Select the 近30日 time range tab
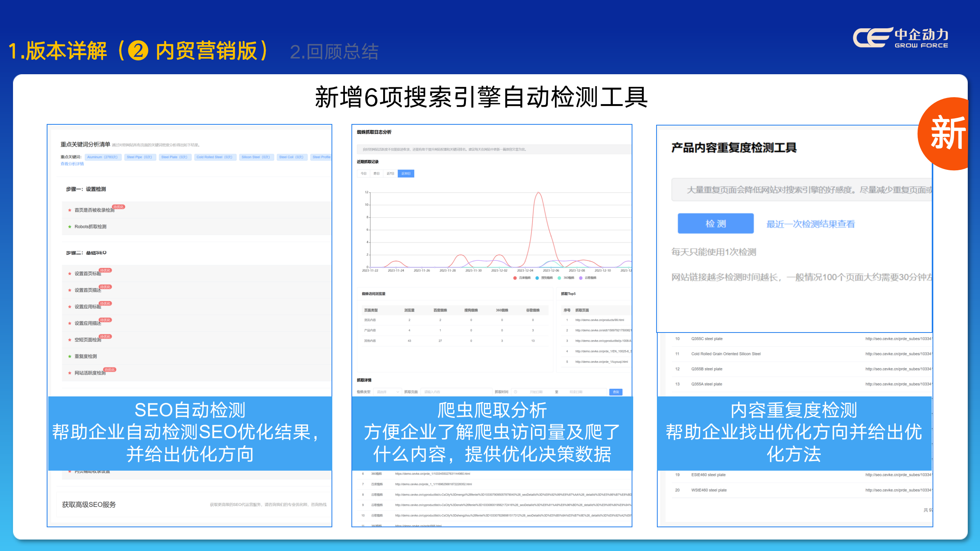 (x=406, y=174)
